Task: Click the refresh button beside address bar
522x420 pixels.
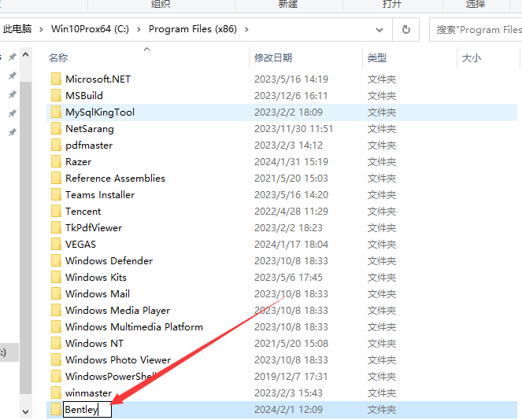Action: pyautogui.click(x=406, y=30)
